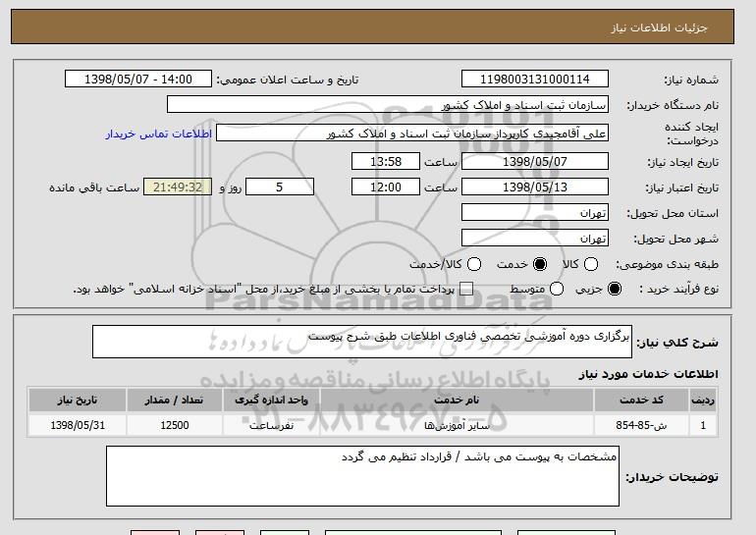756x535 pixels.
Task: Click the سایر آموزش‌ها service name cell
Action: (457, 426)
